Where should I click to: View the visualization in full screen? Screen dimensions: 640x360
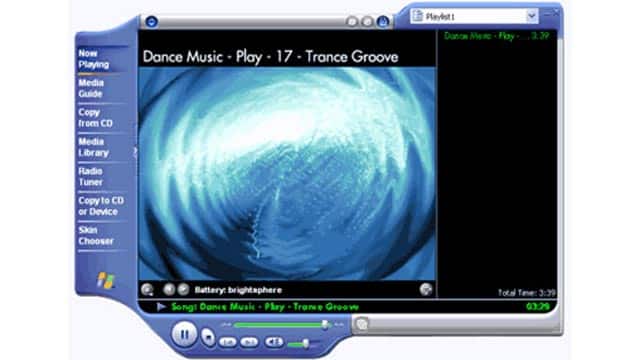point(426,289)
